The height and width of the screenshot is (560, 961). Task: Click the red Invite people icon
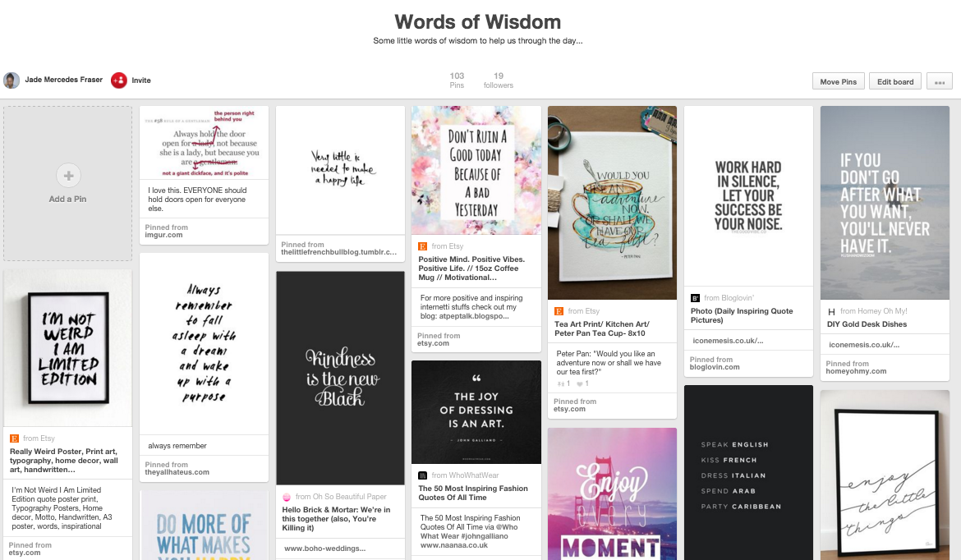pos(119,80)
